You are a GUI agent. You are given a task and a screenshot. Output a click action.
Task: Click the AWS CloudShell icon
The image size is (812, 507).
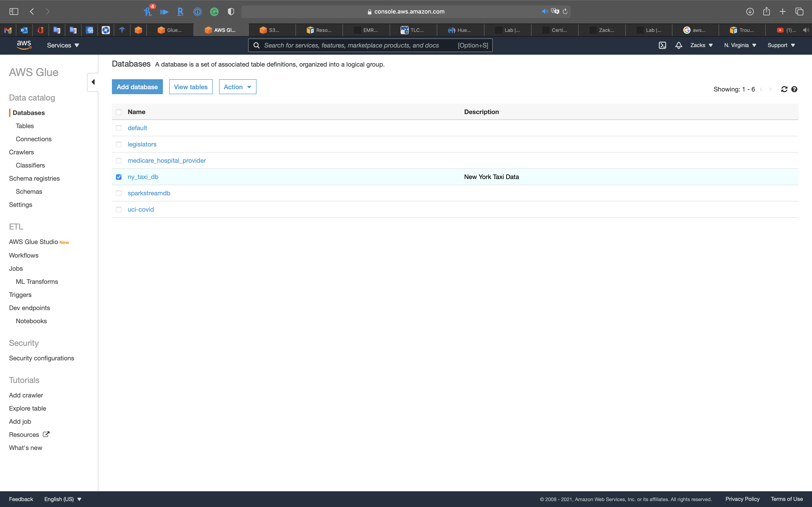tap(662, 45)
